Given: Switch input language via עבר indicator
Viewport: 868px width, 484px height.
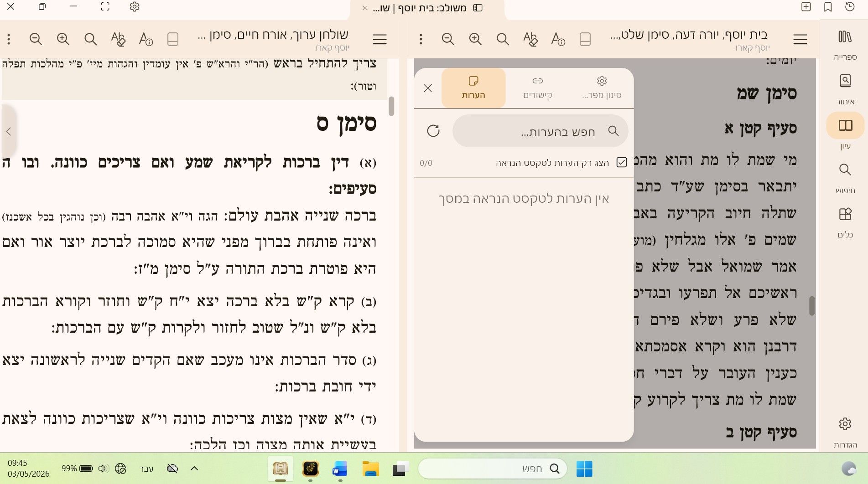Looking at the screenshot, I should [x=146, y=469].
